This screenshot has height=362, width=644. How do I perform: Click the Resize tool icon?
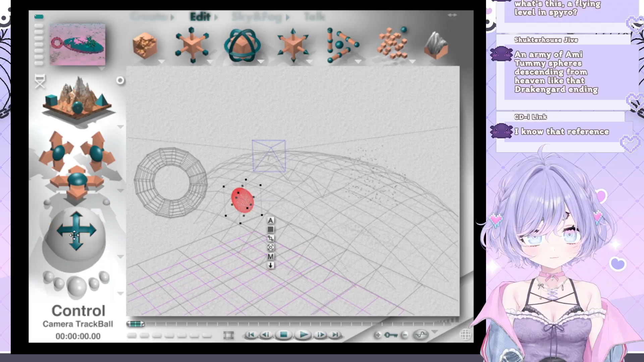click(x=192, y=45)
